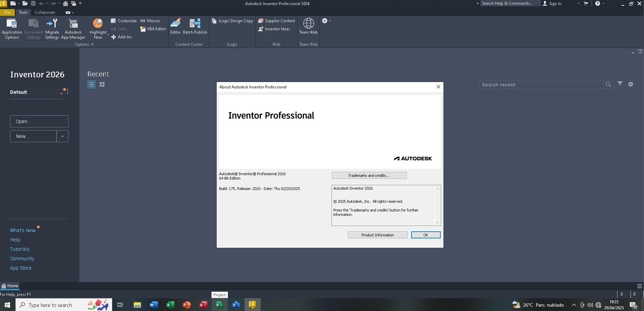Open the App Store link

pyautogui.click(x=21, y=268)
